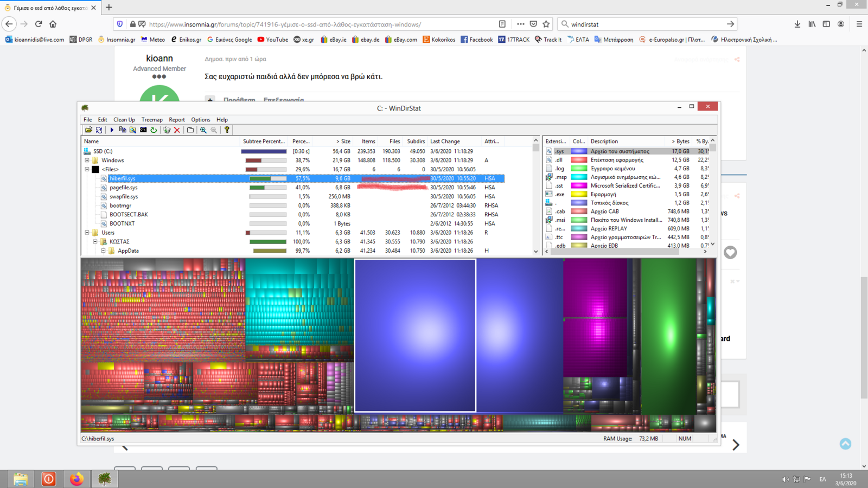Select pagefile.sys in the file tree
The width and height of the screenshot is (868, 488).
(x=123, y=188)
